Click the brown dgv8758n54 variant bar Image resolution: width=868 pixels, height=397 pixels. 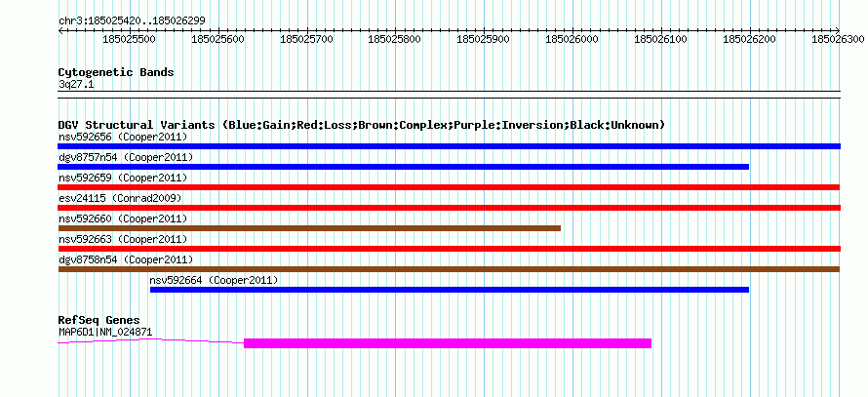tap(449, 269)
